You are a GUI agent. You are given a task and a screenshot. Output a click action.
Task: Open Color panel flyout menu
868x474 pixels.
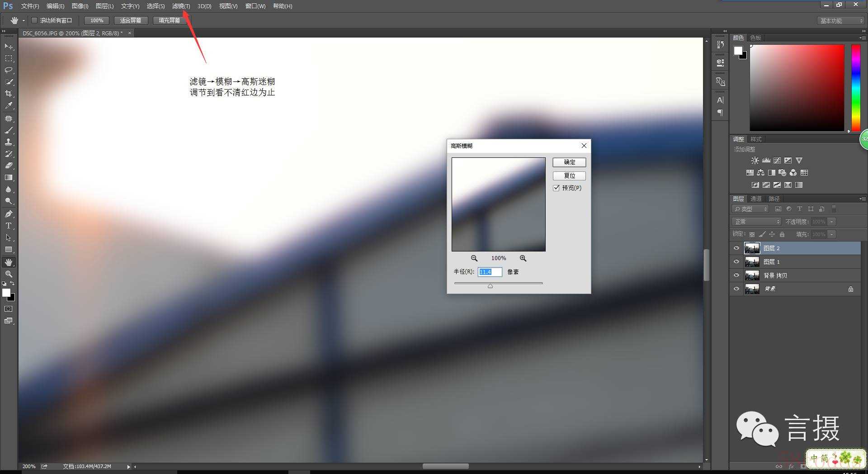click(x=862, y=38)
